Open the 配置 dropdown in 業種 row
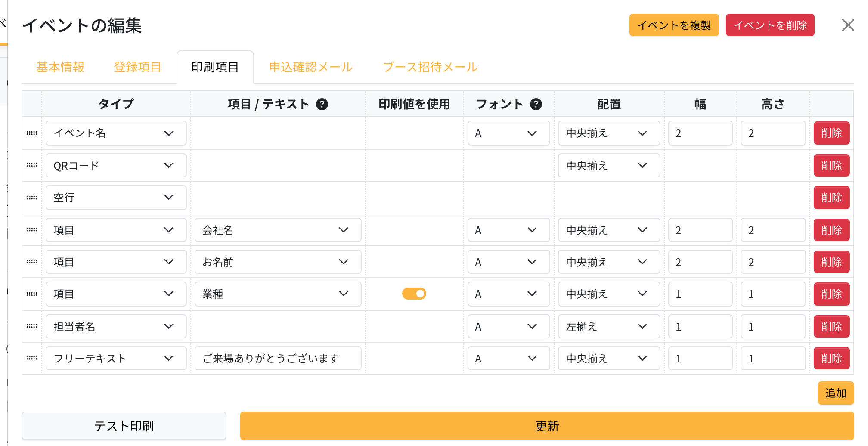Screen dimensions: 868x446 (x=609, y=294)
